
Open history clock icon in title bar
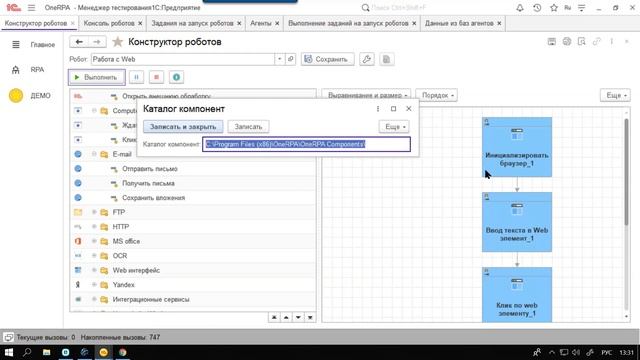[x=537, y=8]
